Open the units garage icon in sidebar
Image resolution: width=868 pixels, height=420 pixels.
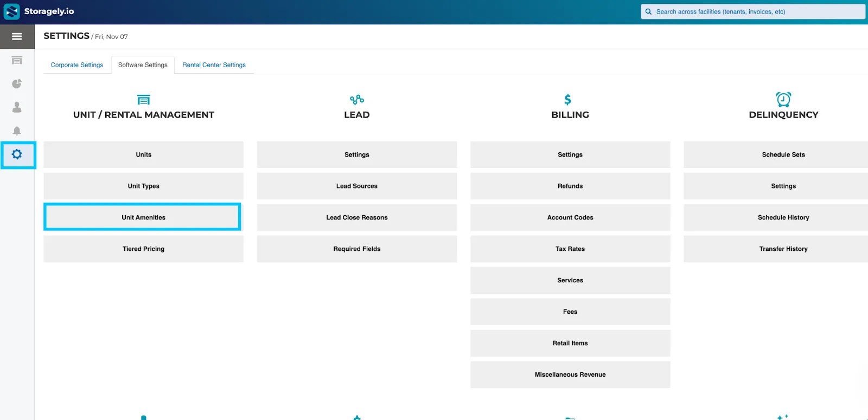[17, 60]
